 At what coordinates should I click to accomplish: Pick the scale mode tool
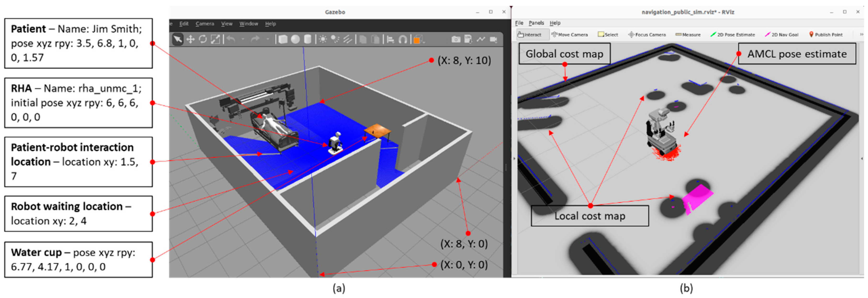[215, 40]
